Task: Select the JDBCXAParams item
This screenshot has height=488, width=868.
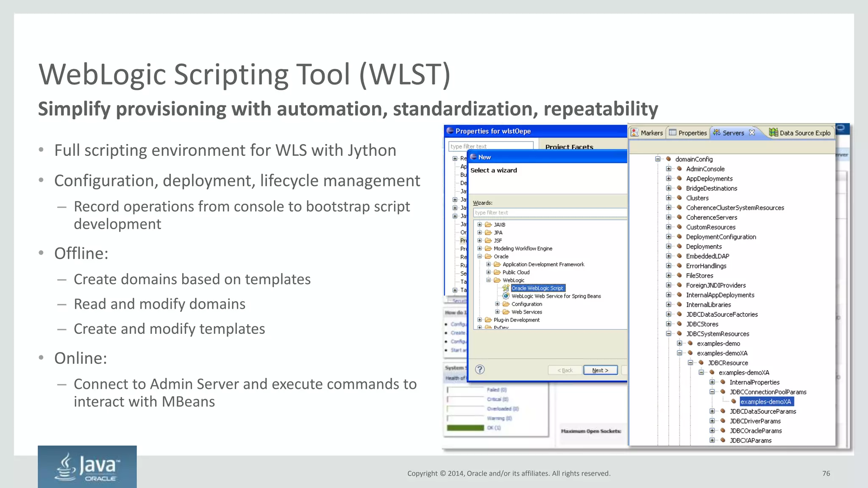Action: pos(751,441)
